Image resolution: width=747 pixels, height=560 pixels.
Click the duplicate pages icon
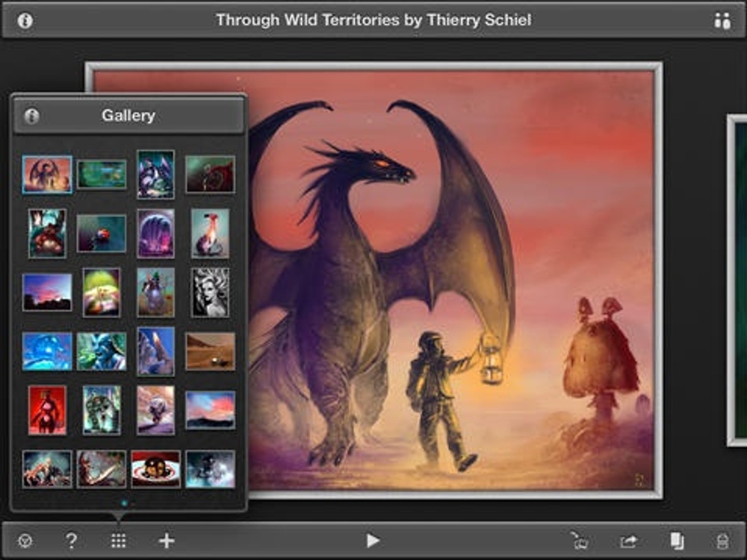coord(677,541)
